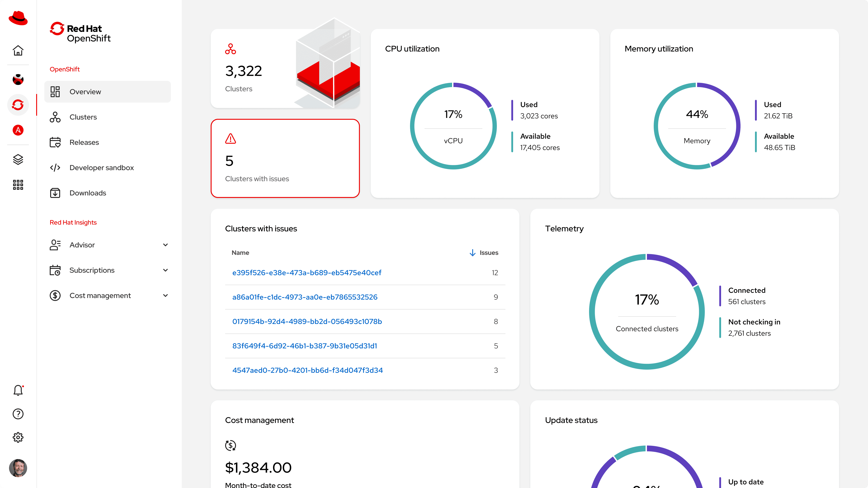
Task: Open the help question mark icon
Action: pyautogui.click(x=18, y=414)
